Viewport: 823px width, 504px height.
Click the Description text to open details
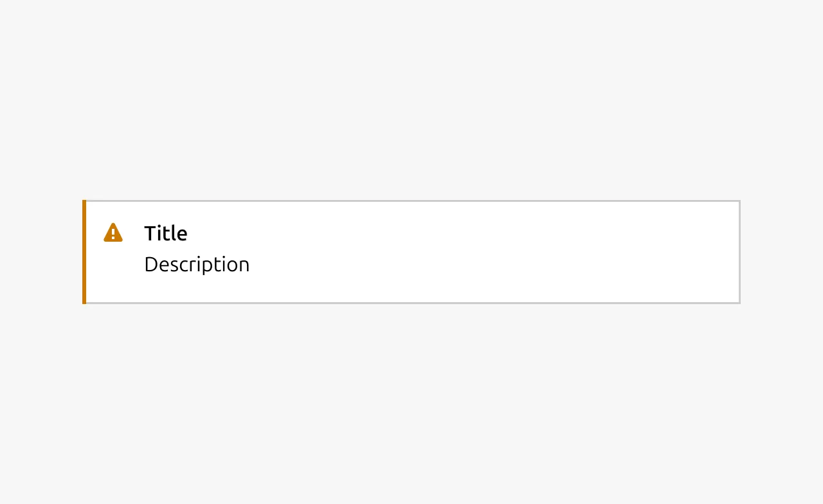click(197, 264)
